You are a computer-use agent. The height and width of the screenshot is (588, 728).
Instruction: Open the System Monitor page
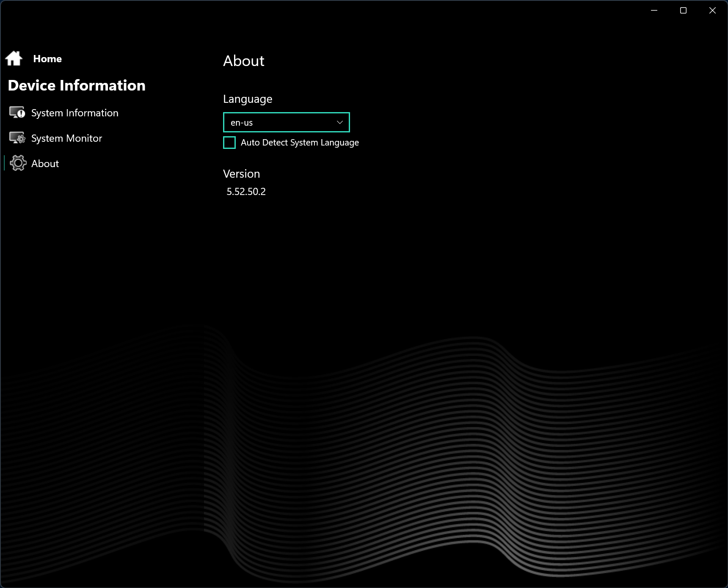[67, 138]
